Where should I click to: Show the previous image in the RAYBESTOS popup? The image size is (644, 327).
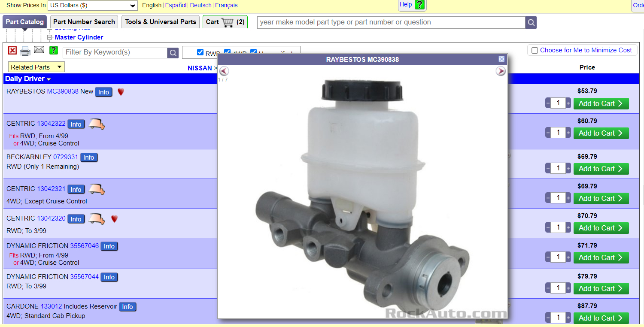click(x=224, y=71)
